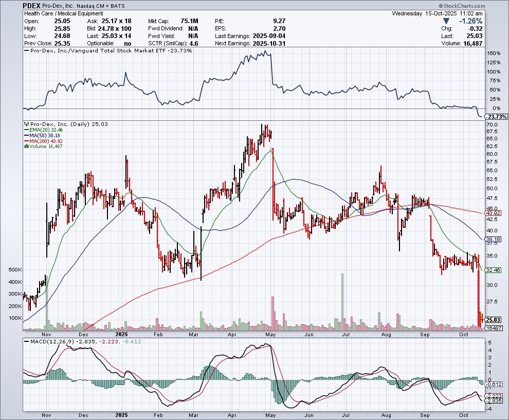The image size is (509, 420).
Task: Click Next Earnings date 2025-10-31
Action: (x=269, y=44)
